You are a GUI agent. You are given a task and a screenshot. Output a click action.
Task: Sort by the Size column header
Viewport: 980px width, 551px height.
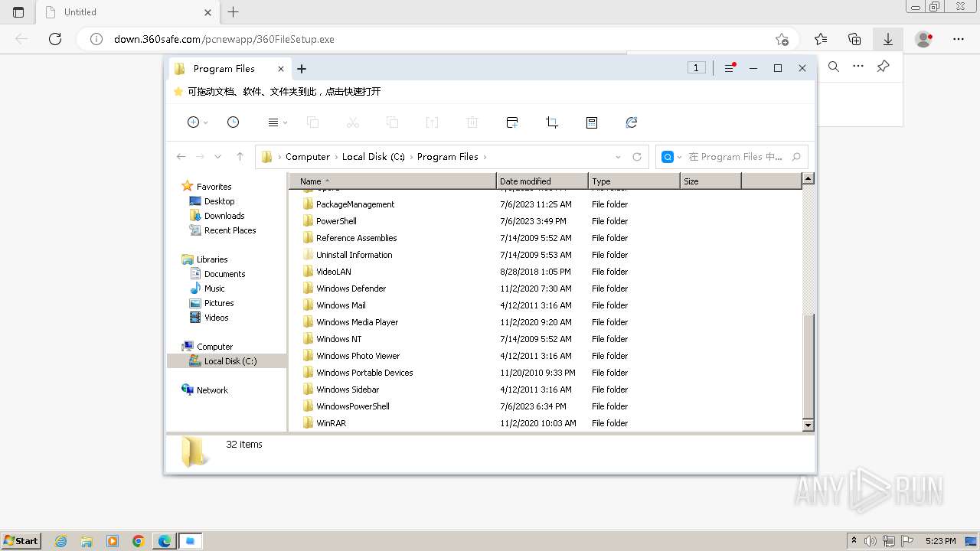710,181
